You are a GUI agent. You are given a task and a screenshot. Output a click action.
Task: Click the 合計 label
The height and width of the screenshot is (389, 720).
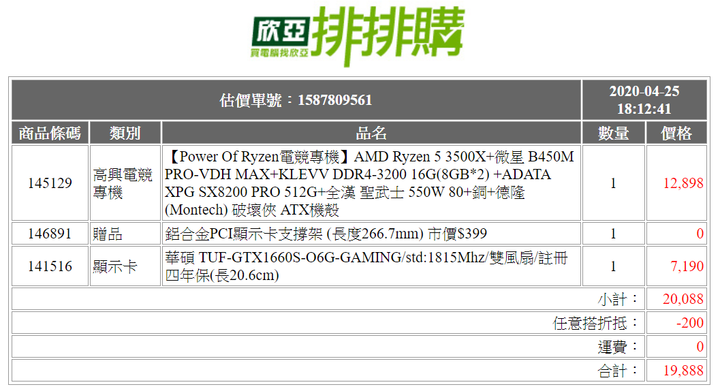(618, 371)
